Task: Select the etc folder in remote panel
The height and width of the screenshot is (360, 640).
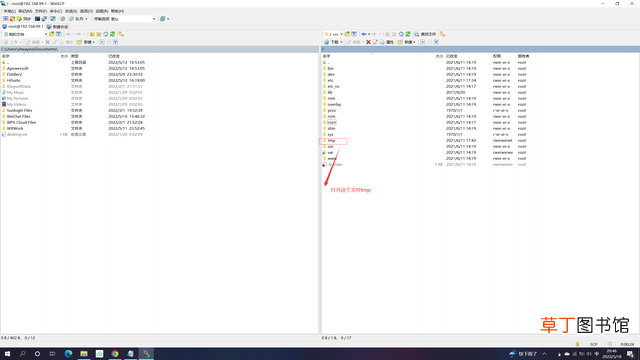Action: 331,80
